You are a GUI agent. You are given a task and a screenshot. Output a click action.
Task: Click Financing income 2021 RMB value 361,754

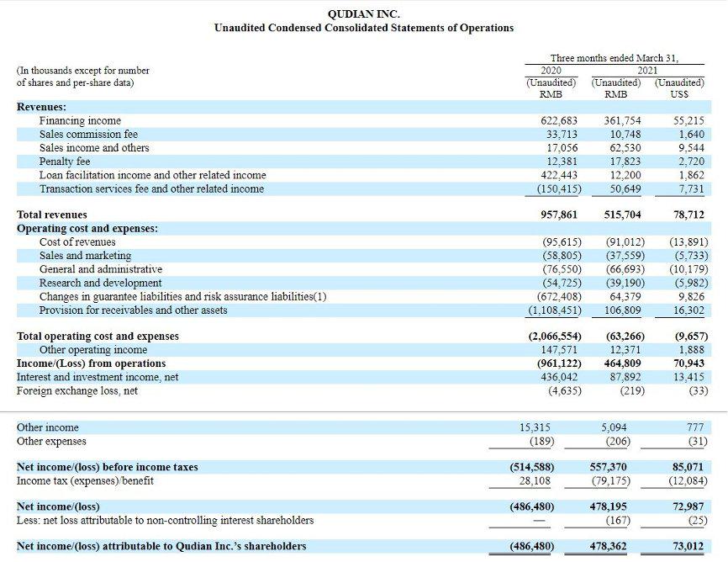622,121
